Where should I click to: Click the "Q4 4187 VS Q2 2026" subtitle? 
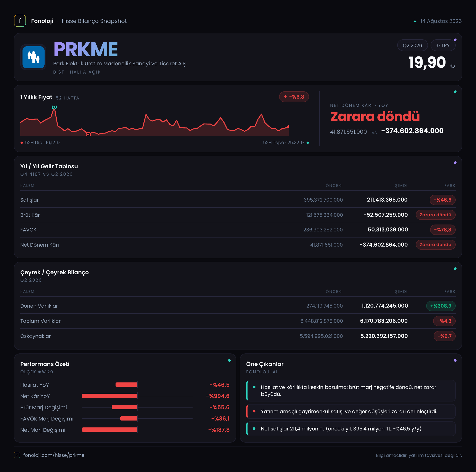coord(47,174)
